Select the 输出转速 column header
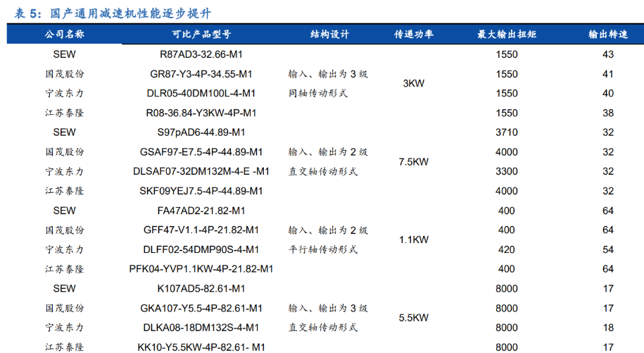Screen dimensions: 644x353 608,34
